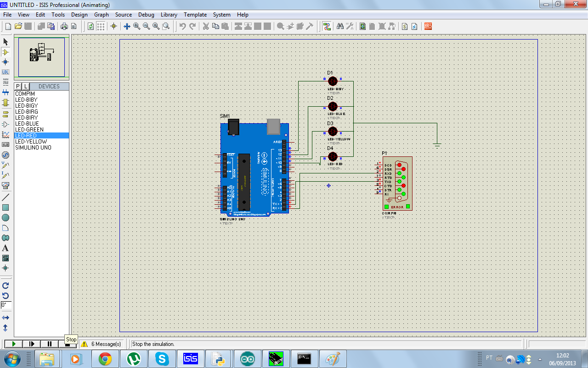This screenshot has width=588, height=368.
Task: Activate the Graph mode tool
Action: [6, 134]
